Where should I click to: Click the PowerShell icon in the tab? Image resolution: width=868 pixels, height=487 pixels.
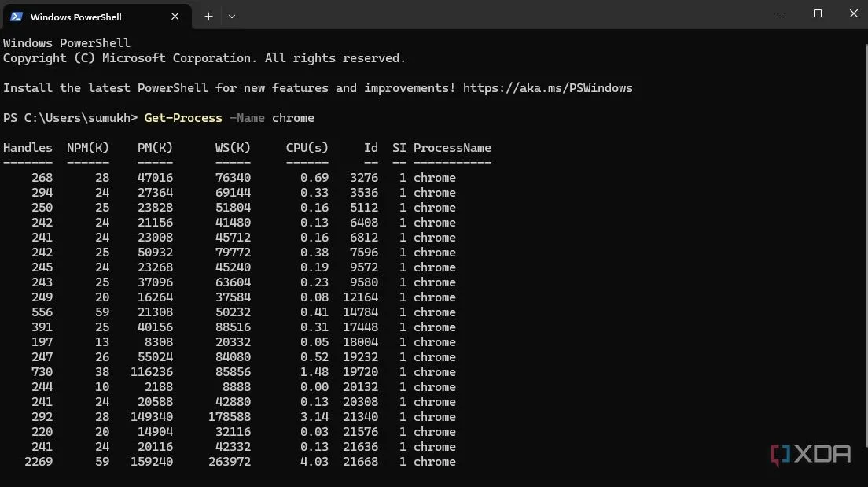pyautogui.click(x=17, y=17)
